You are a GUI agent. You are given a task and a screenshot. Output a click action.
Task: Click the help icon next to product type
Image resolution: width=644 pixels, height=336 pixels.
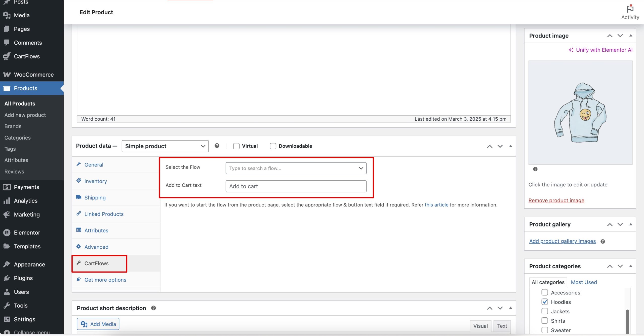pos(217,146)
